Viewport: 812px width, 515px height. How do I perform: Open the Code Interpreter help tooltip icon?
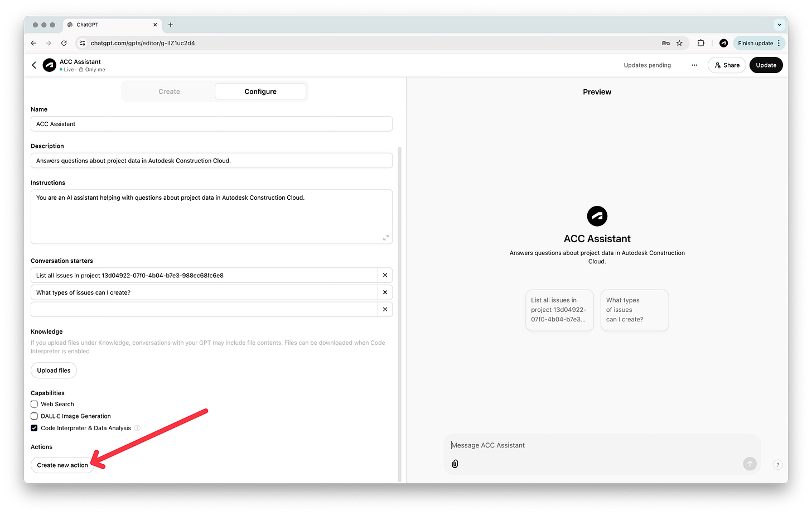pyautogui.click(x=137, y=428)
